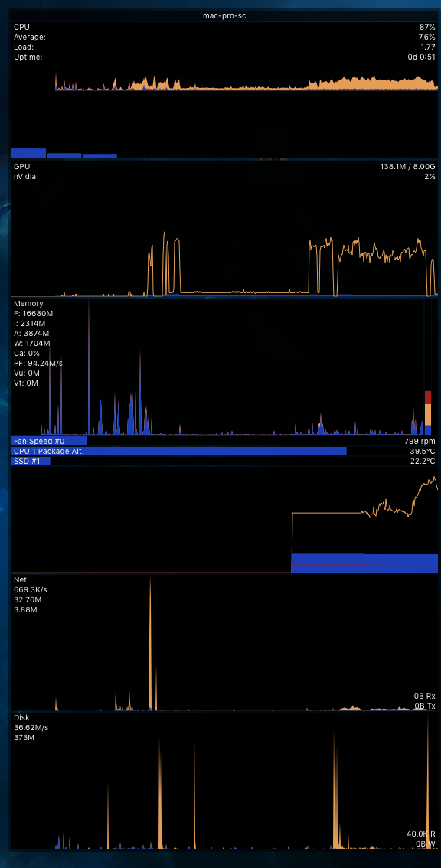Click the 0B Rx receive value

pyautogui.click(x=424, y=696)
